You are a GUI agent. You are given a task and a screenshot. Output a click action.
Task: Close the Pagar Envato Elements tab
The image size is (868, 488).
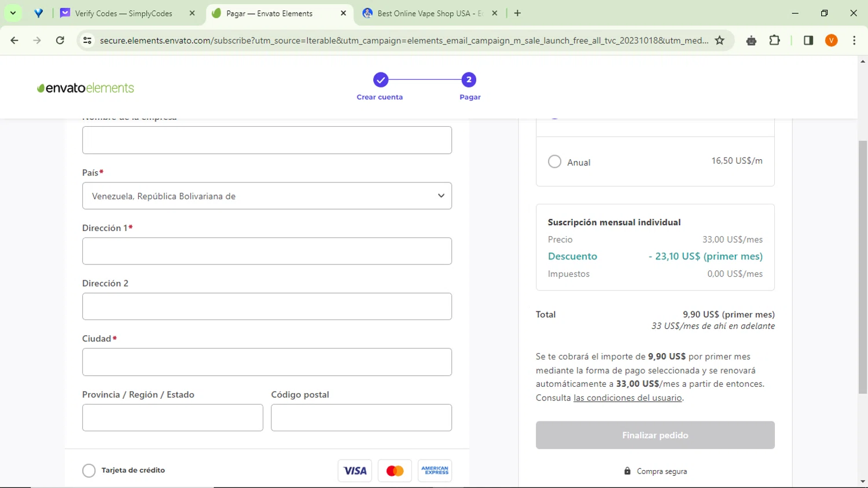coord(343,13)
